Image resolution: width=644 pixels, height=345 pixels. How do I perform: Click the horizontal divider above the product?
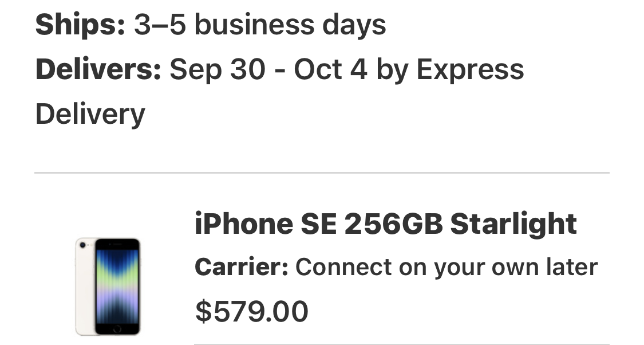(x=322, y=172)
